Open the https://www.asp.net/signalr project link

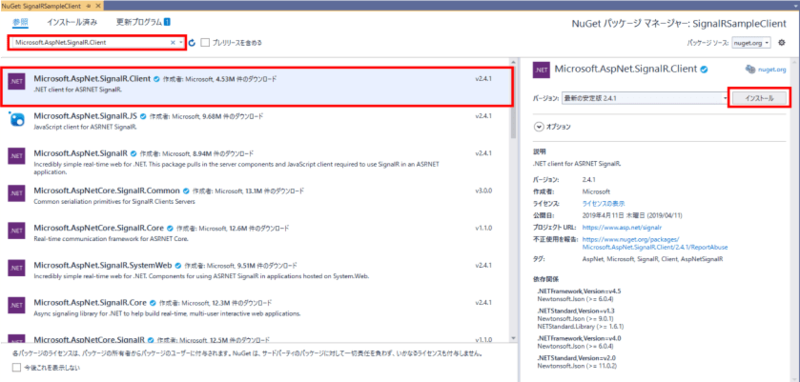pyautogui.click(x=622, y=227)
